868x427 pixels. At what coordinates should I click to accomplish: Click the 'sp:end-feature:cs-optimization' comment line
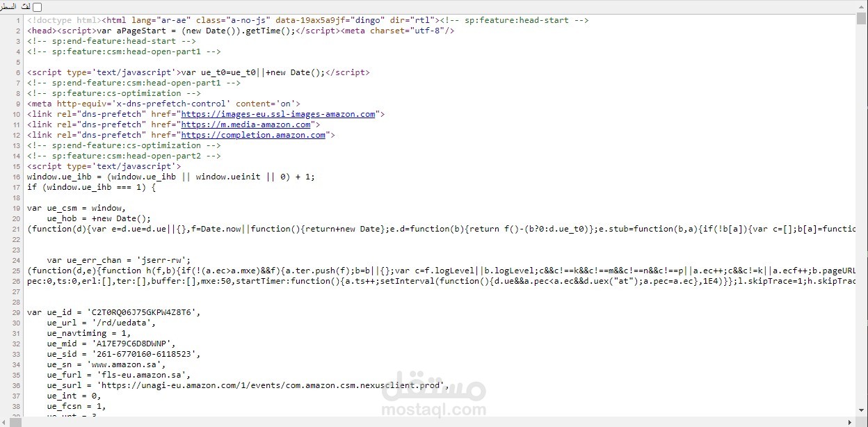[124, 145]
